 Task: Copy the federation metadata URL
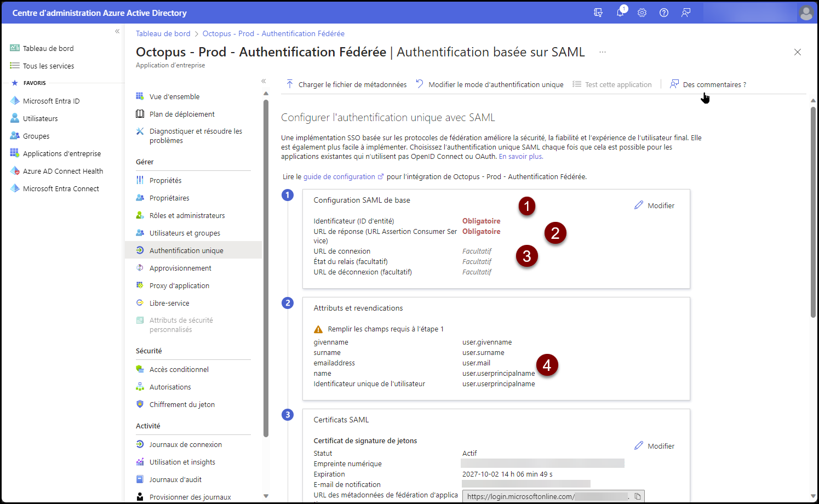click(x=638, y=496)
